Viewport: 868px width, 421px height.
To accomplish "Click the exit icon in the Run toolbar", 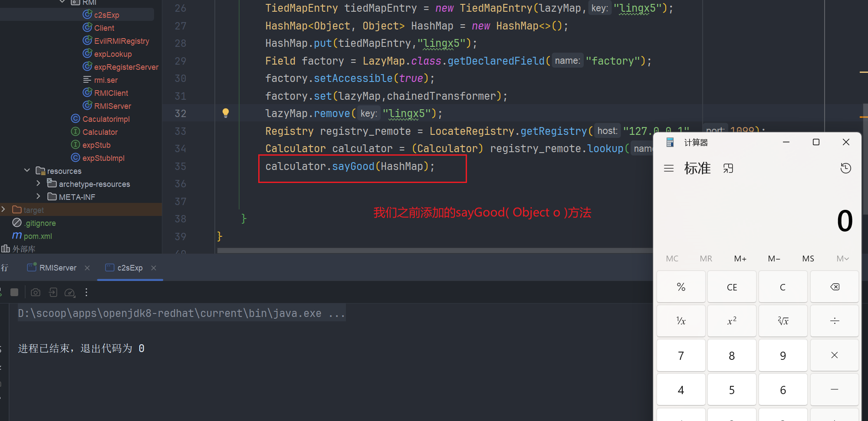I will [x=53, y=293].
